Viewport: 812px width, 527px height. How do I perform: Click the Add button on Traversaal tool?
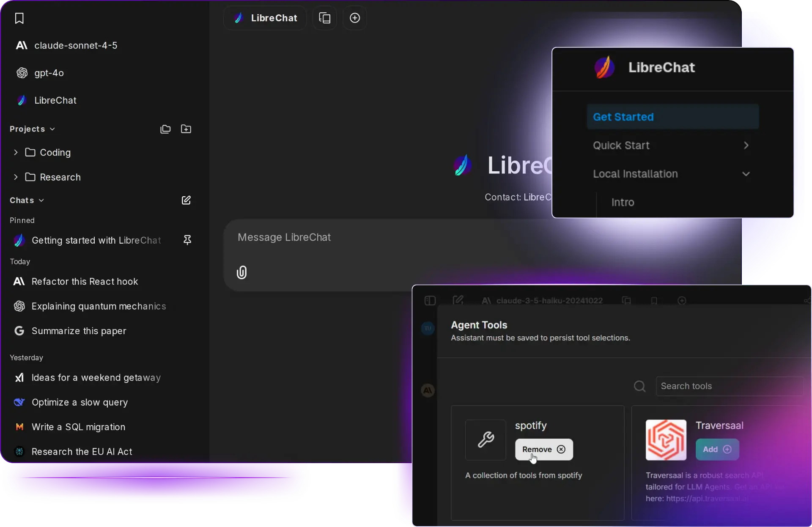pos(717,449)
